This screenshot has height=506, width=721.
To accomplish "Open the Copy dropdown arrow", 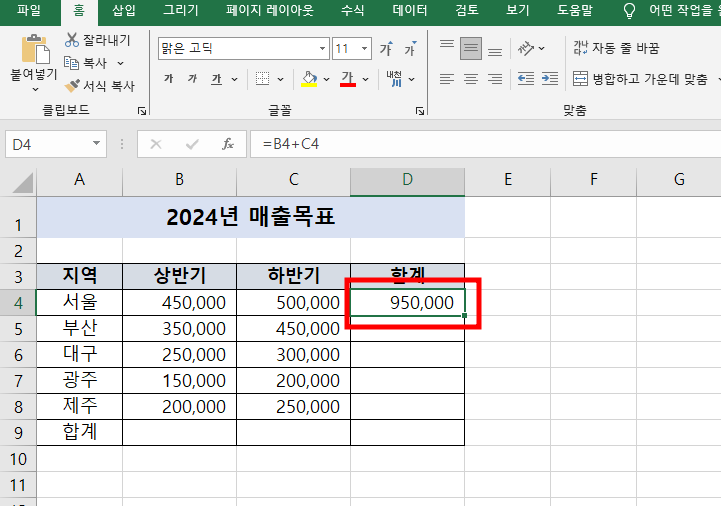I will point(120,63).
